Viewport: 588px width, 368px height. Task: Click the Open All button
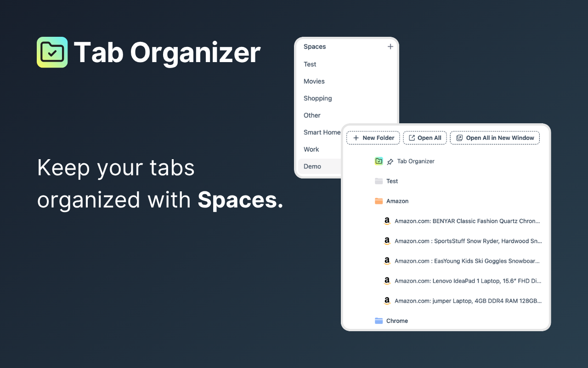(x=425, y=138)
